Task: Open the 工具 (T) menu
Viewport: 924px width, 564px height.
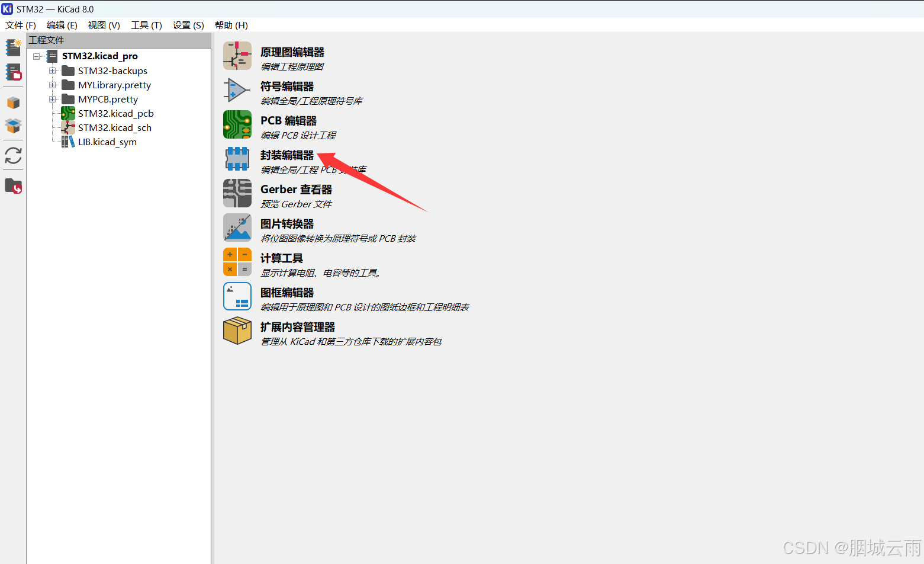Action: [146, 25]
